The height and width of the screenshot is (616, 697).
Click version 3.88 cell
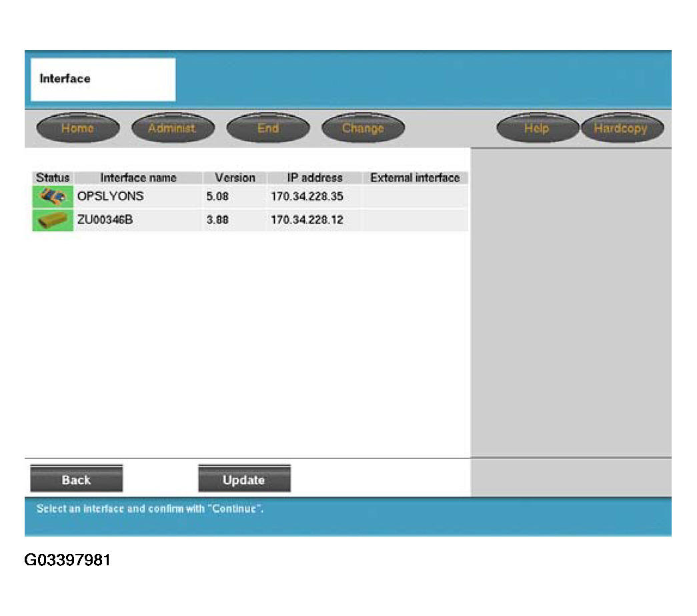point(218,220)
